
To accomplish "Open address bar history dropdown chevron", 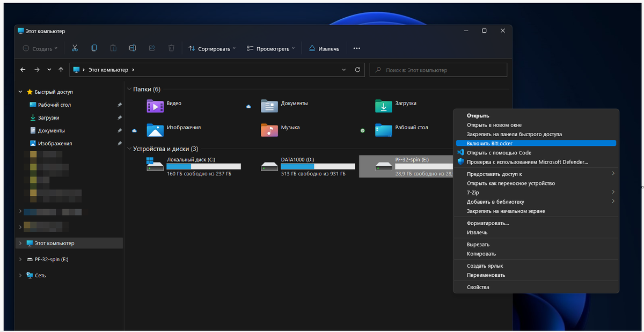I will click(345, 70).
